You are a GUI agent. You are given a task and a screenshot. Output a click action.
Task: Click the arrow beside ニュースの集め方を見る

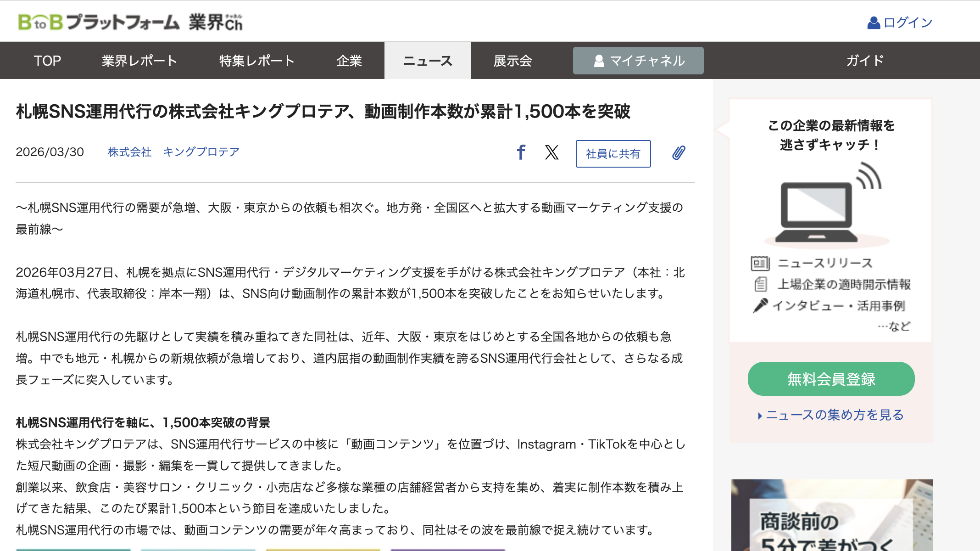[760, 416]
